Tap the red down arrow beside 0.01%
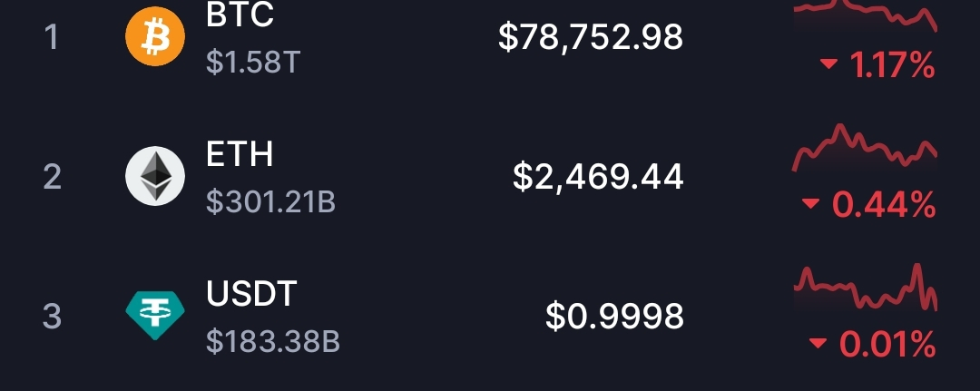This screenshot has width=980, height=391. 818,343
